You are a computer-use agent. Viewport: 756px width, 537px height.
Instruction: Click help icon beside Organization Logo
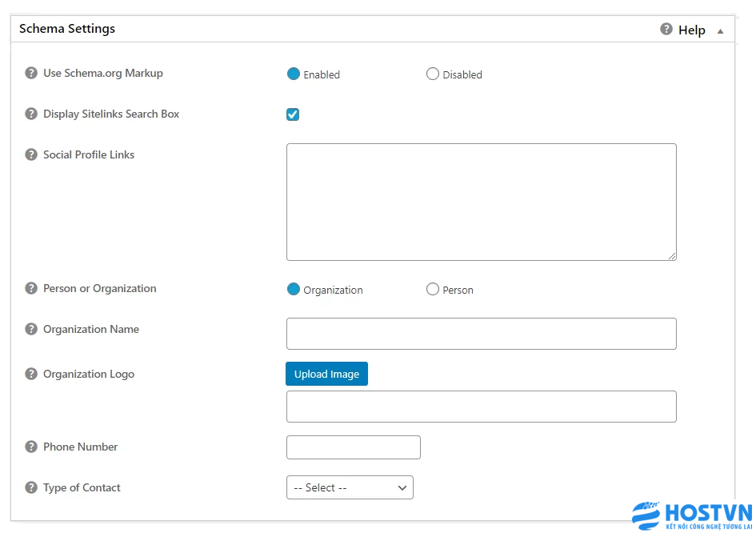point(31,374)
